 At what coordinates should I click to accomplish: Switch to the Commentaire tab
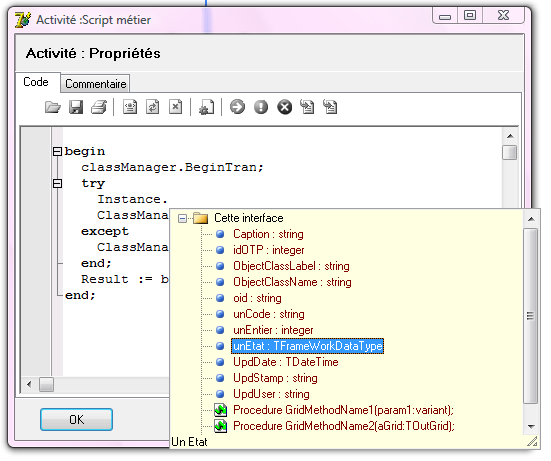tap(96, 84)
